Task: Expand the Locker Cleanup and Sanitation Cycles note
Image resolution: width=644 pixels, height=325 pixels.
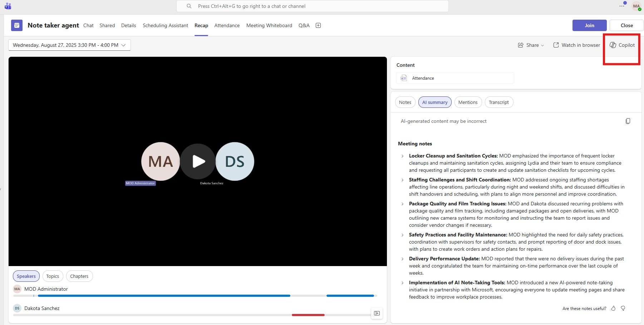Action: coord(402,156)
